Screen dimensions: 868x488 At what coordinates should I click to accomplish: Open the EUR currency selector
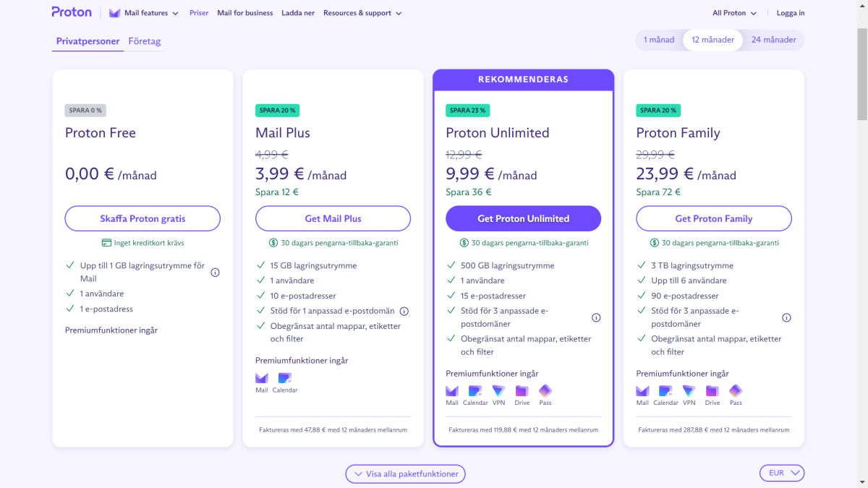[x=781, y=473]
